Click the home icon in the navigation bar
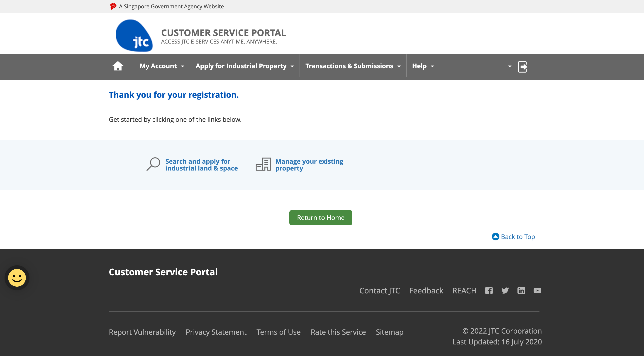The image size is (644, 356). coord(118,66)
